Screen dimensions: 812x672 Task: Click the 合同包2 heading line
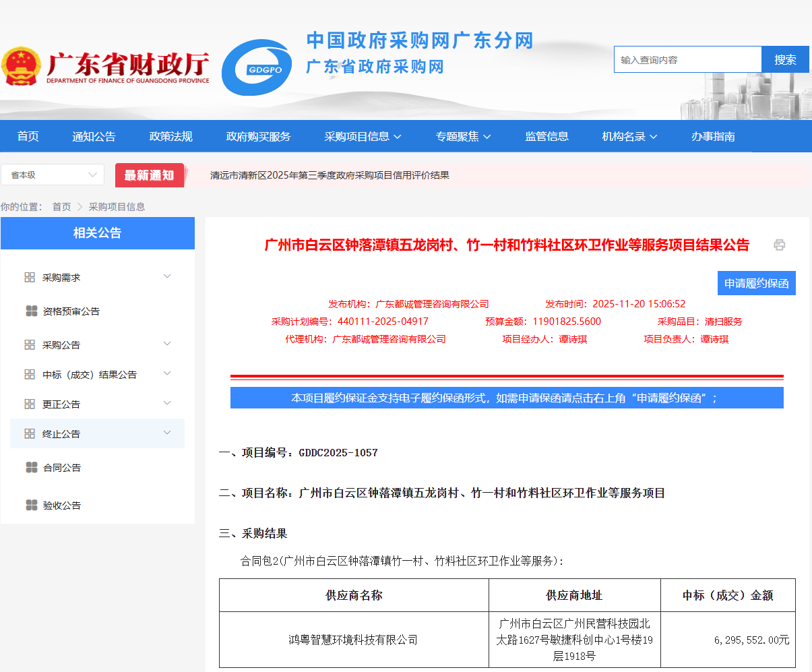[402, 561]
